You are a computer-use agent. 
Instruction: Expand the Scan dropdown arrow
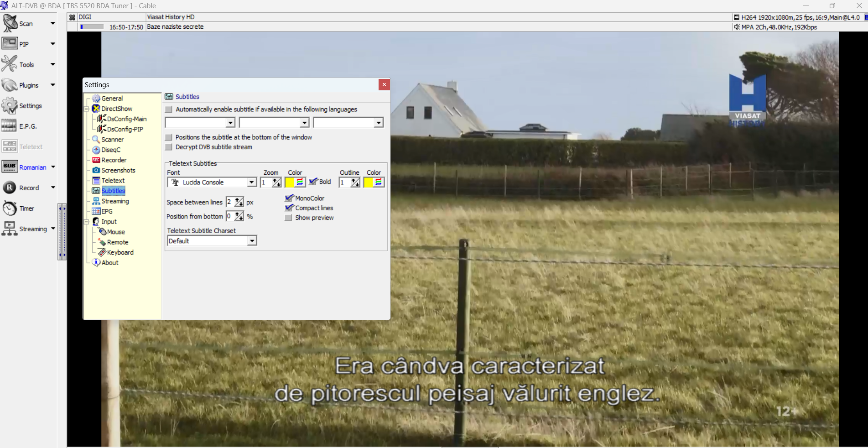53,23
